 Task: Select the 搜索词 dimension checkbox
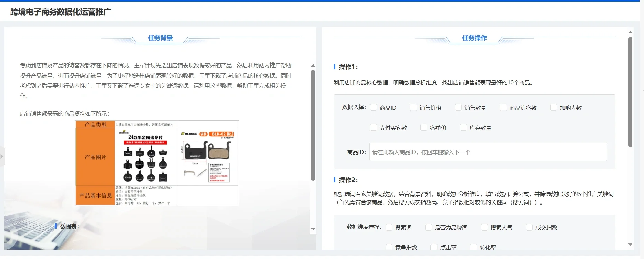pyautogui.click(x=389, y=227)
